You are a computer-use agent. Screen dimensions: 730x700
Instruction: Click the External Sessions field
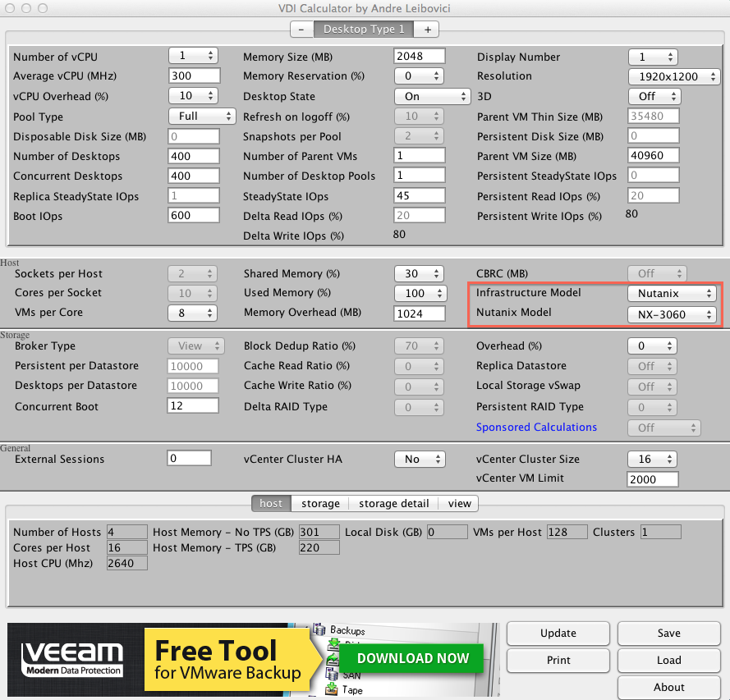click(189, 458)
